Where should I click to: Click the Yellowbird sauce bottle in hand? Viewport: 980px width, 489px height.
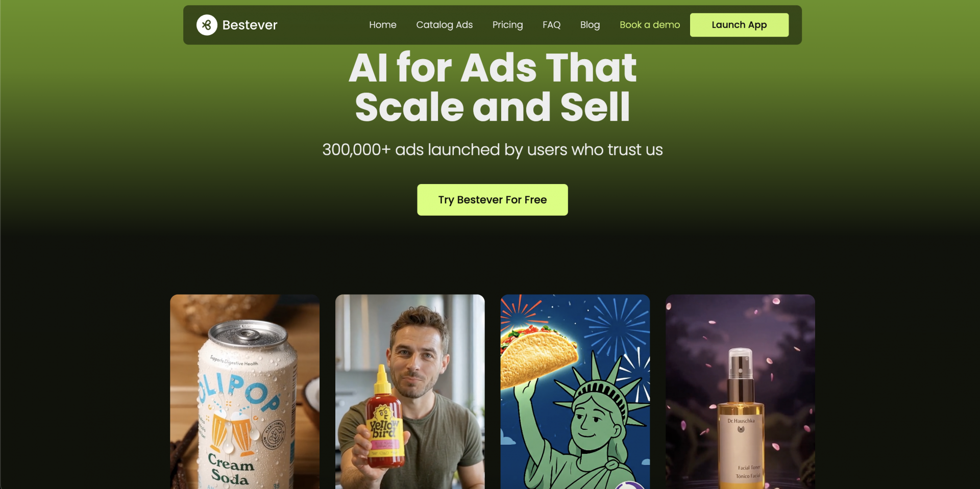(x=385, y=417)
